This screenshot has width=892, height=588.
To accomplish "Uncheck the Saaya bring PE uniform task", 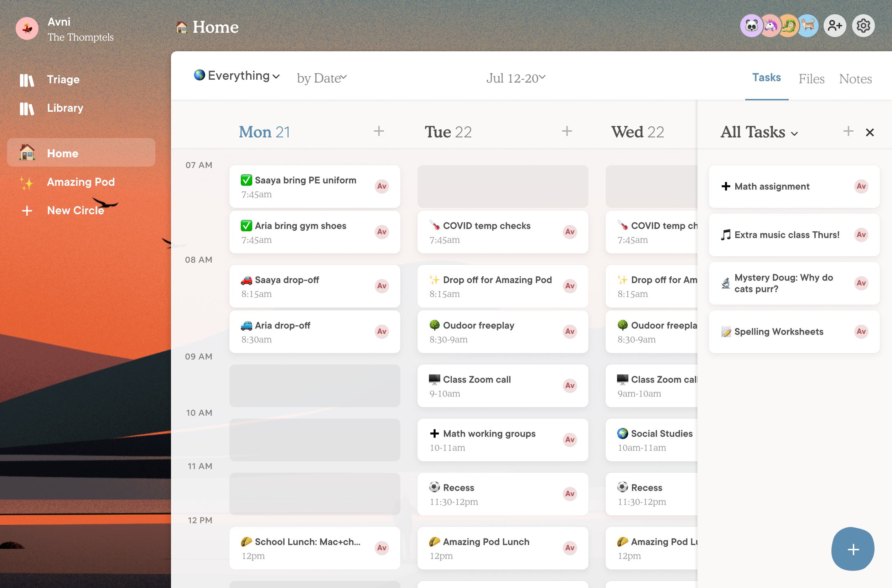I will pyautogui.click(x=247, y=180).
